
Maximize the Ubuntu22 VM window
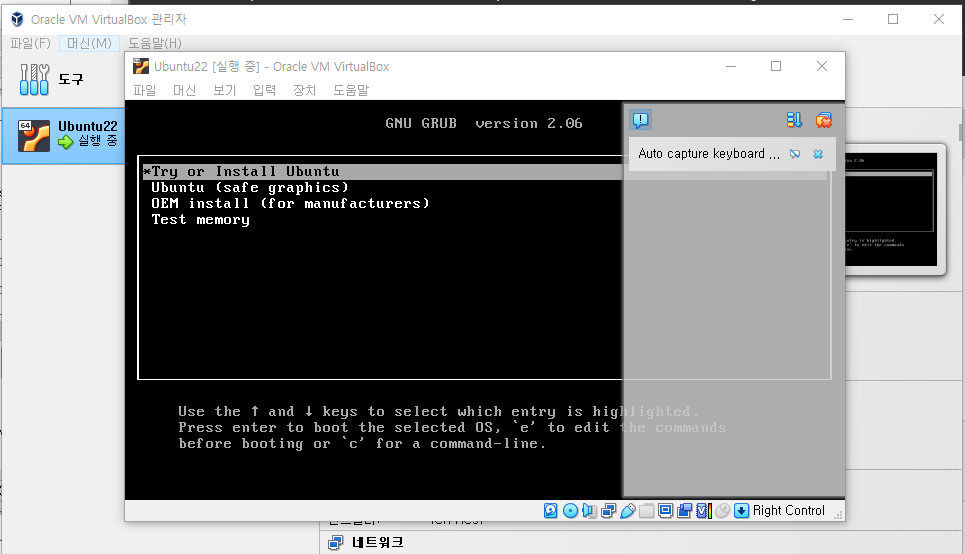pyautogui.click(x=776, y=66)
